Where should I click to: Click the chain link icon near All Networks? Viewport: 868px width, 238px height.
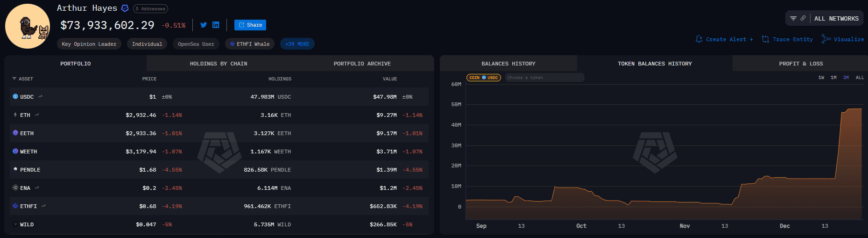coord(803,18)
